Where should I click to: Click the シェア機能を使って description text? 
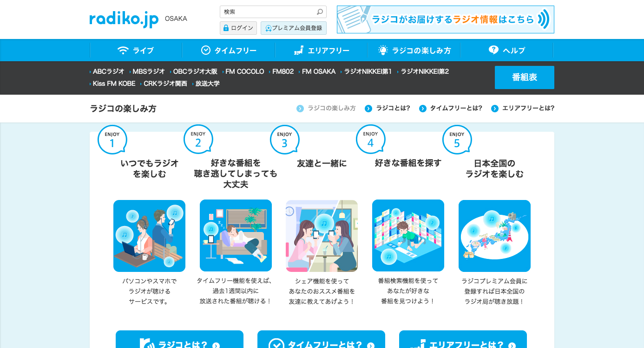(x=322, y=291)
